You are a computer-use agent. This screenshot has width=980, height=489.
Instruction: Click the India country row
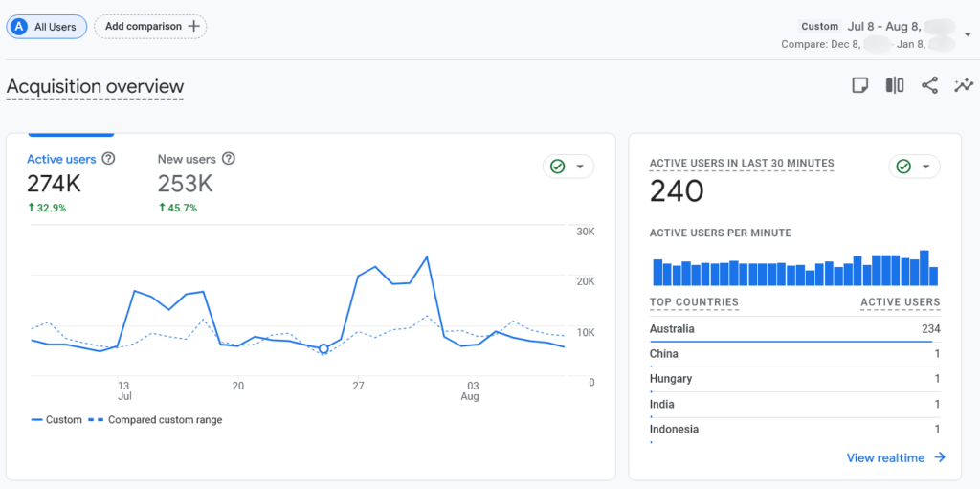(x=795, y=405)
